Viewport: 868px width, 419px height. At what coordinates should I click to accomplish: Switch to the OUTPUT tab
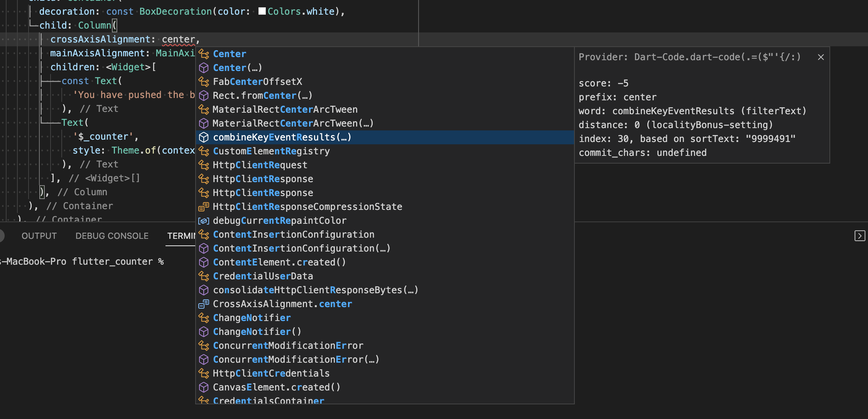click(39, 236)
